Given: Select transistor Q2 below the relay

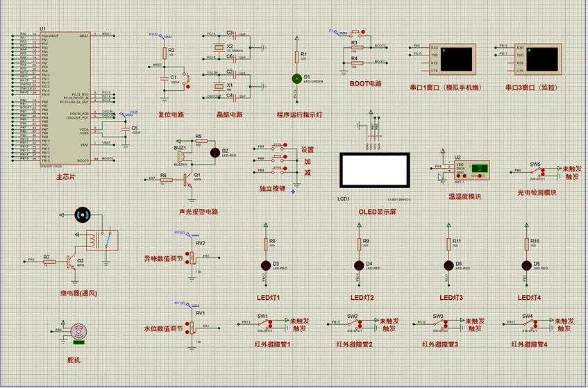Looking at the screenshot, I should tap(72, 262).
